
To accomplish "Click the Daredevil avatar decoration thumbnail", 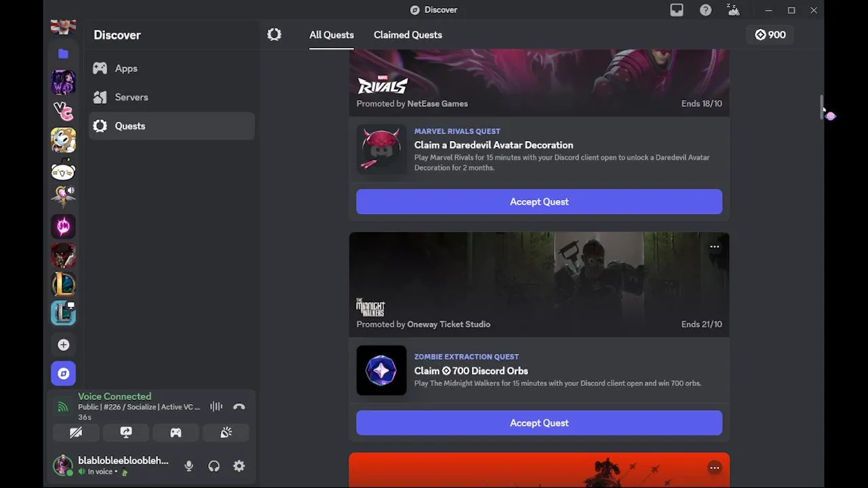I will point(381,149).
